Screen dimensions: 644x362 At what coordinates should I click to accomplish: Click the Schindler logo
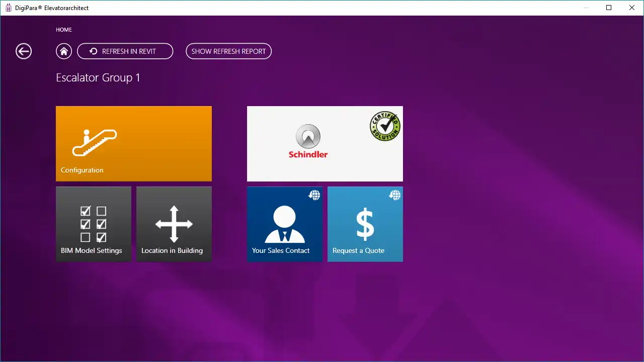click(308, 142)
